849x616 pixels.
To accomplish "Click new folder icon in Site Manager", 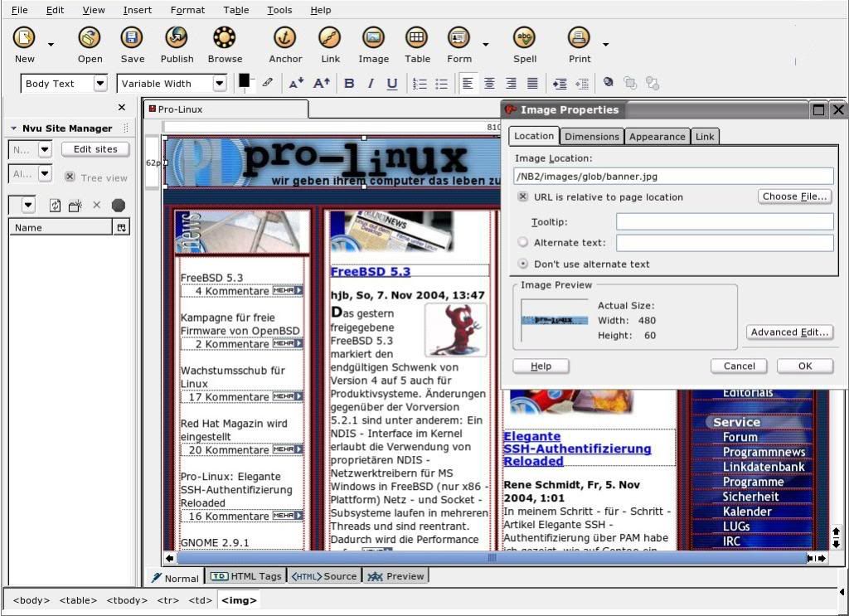I will click(75, 205).
